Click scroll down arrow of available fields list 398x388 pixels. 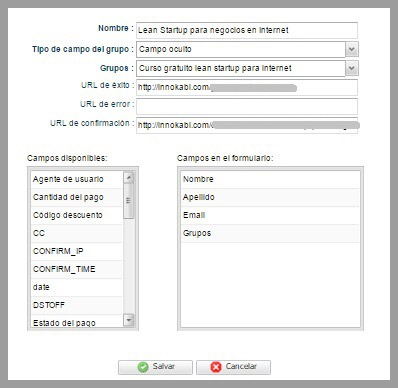[x=129, y=320]
